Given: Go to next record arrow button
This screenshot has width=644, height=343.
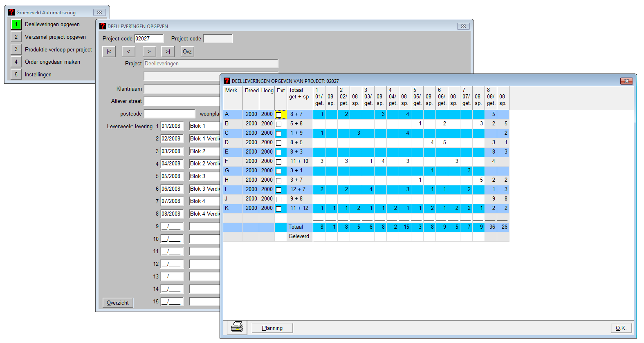Looking at the screenshot, I should point(149,51).
